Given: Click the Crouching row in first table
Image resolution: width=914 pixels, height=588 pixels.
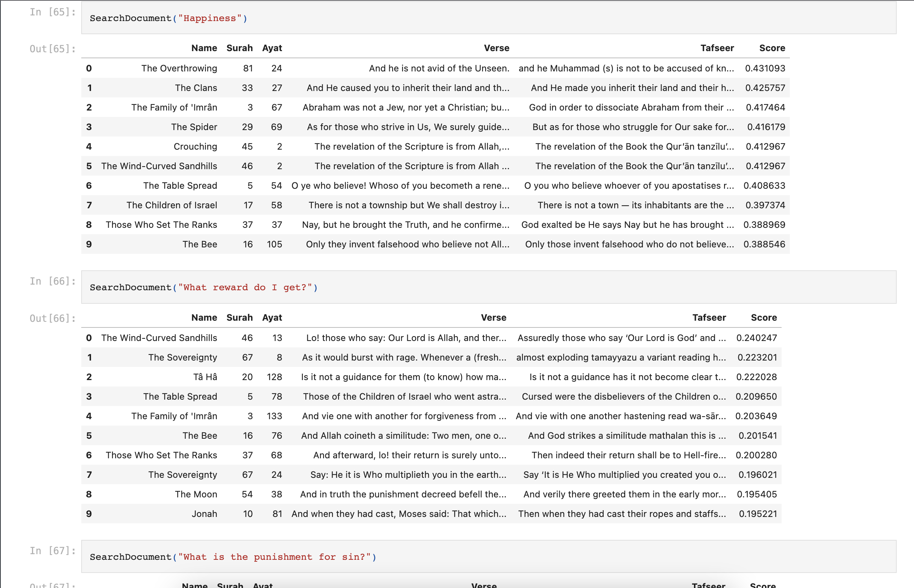Looking at the screenshot, I should pos(195,147).
